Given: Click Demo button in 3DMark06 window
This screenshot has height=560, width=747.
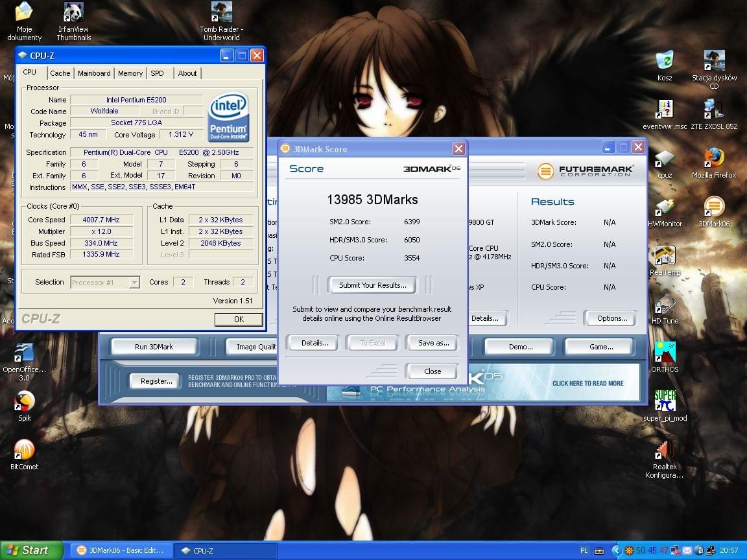Looking at the screenshot, I should click(520, 347).
